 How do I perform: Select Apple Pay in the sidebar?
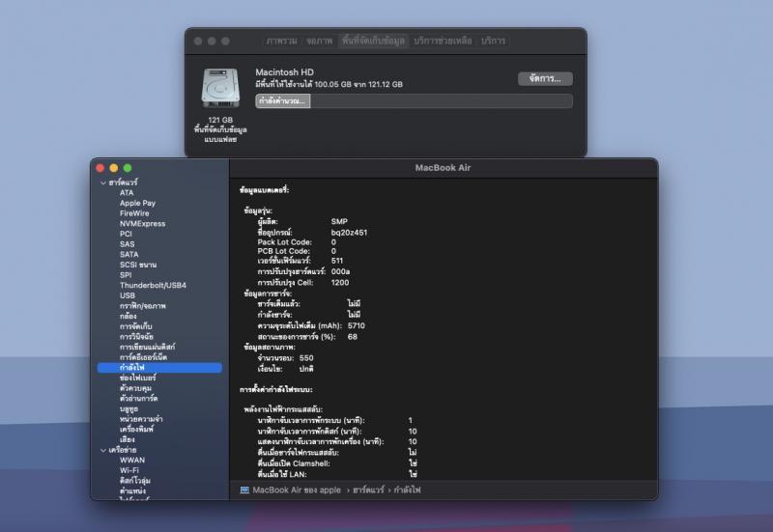(x=137, y=203)
